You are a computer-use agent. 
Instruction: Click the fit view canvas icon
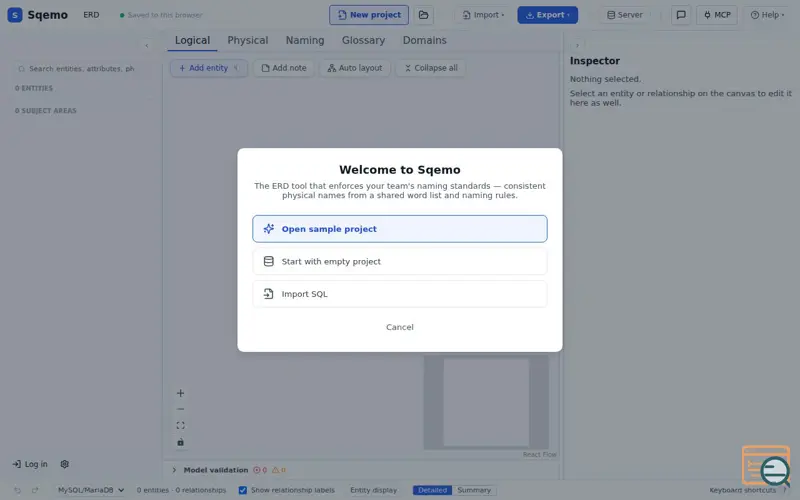(180, 426)
